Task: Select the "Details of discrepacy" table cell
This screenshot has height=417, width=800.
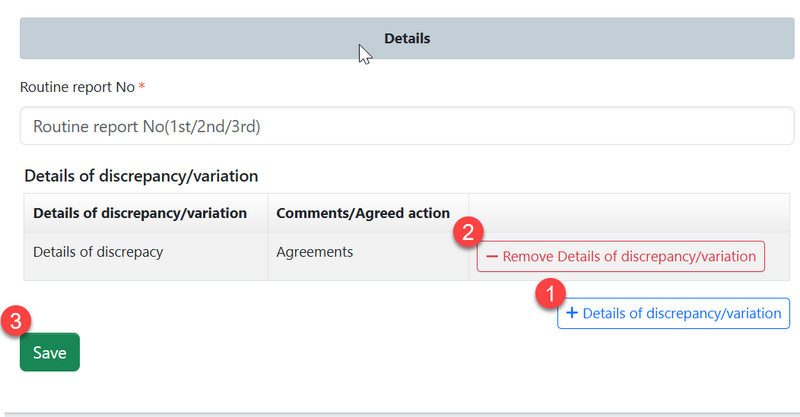Action: click(98, 252)
